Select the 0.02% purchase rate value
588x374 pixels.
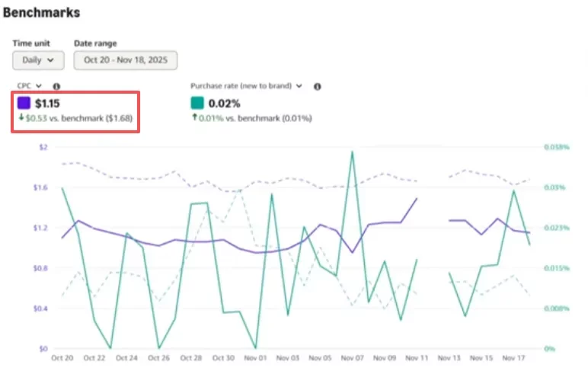[225, 103]
